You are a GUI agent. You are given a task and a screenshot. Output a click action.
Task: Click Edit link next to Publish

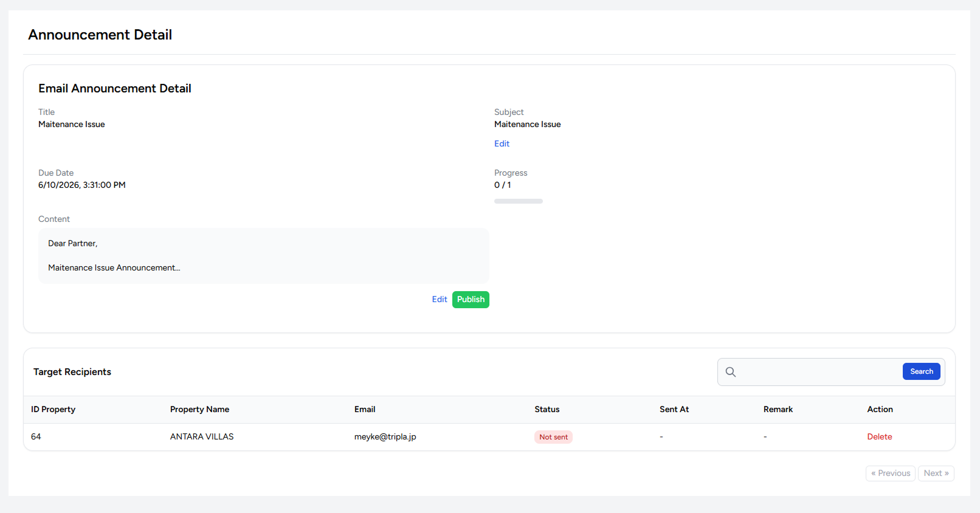pos(440,300)
